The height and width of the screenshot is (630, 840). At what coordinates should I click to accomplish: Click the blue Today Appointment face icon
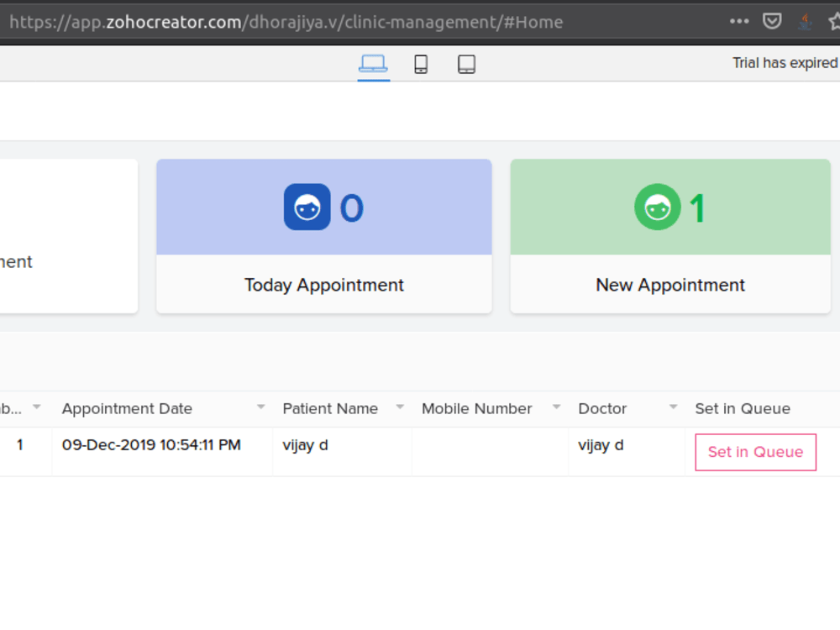point(307,207)
